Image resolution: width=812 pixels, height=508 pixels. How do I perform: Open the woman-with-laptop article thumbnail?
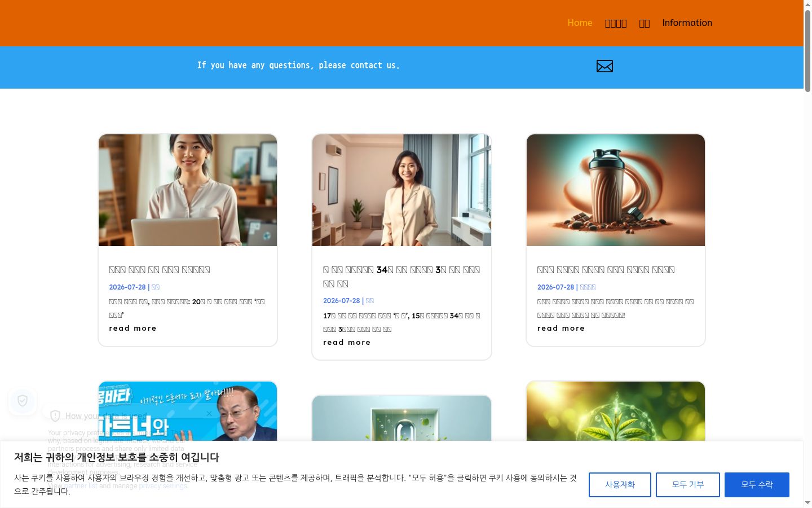coord(188,190)
